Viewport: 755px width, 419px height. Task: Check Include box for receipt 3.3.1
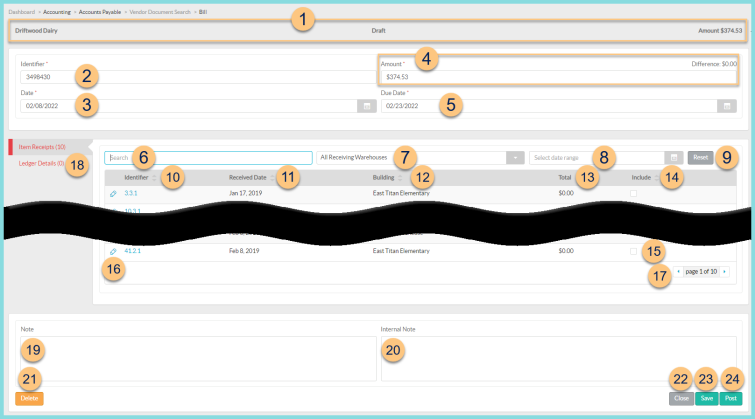[633, 194]
